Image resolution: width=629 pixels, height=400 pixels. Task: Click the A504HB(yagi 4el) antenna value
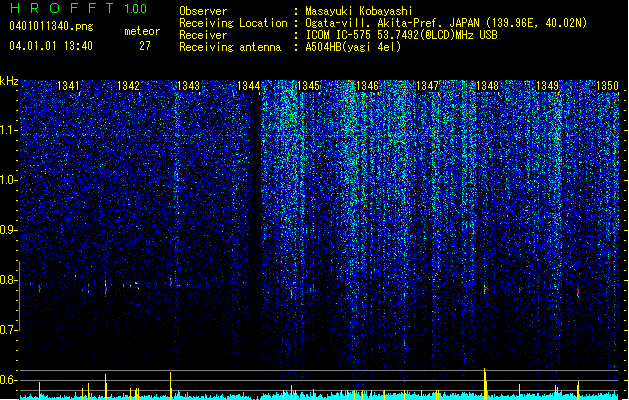pyautogui.click(x=353, y=47)
